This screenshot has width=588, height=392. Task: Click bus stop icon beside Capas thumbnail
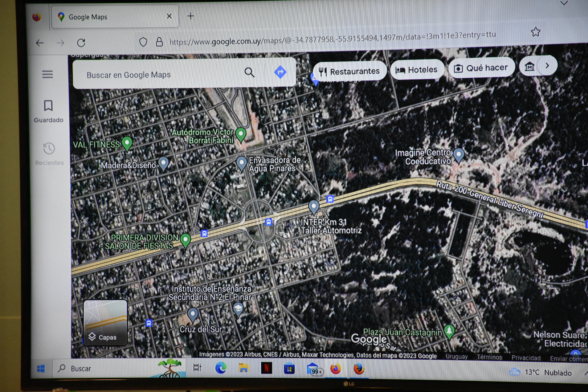tap(149, 323)
